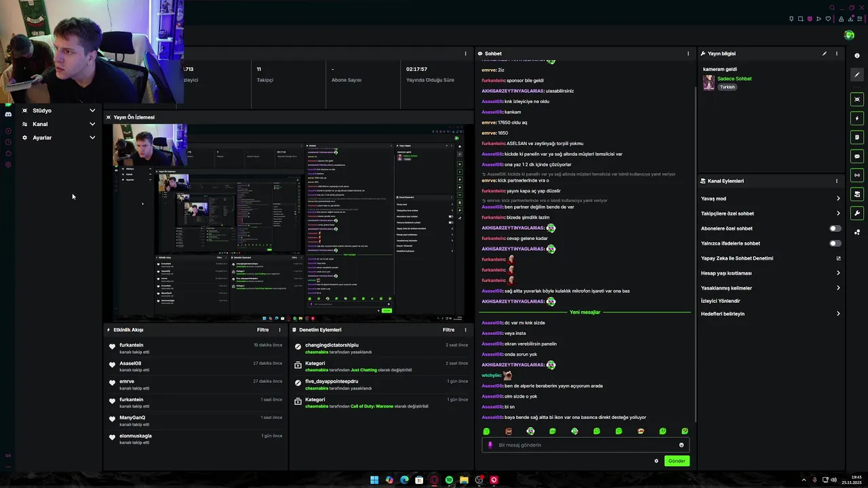Click the info icon in right rail
The height and width of the screenshot is (488, 868).
tap(857, 56)
